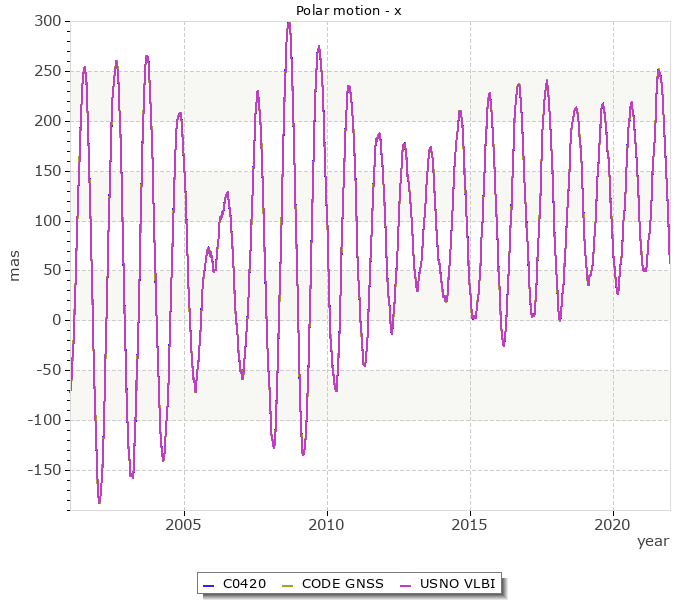Select the 2015 tick label on x-axis
The width and height of the screenshot is (700, 600).
point(470,523)
